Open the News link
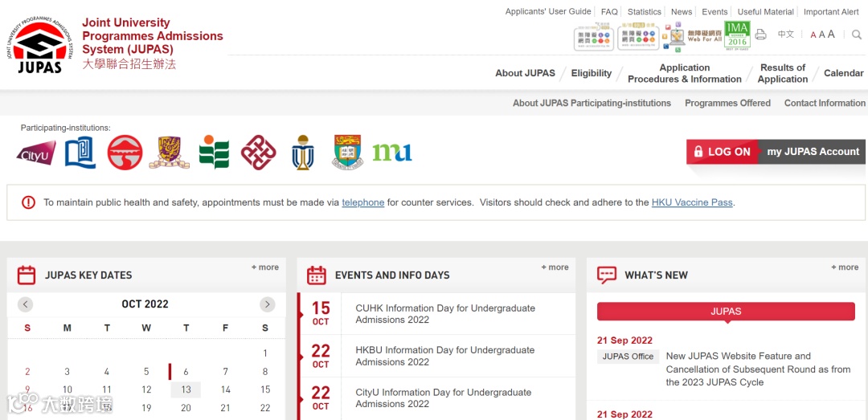The image size is (868, 420). coord(682,11)
